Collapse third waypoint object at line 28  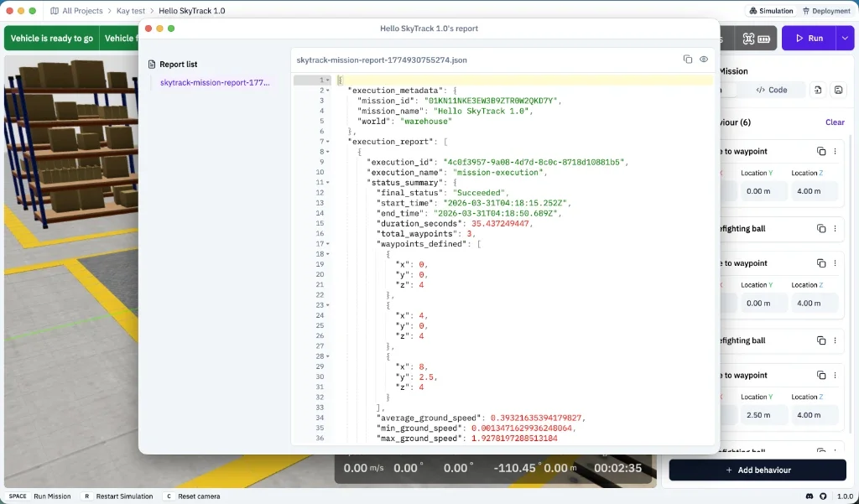(328, 356)
